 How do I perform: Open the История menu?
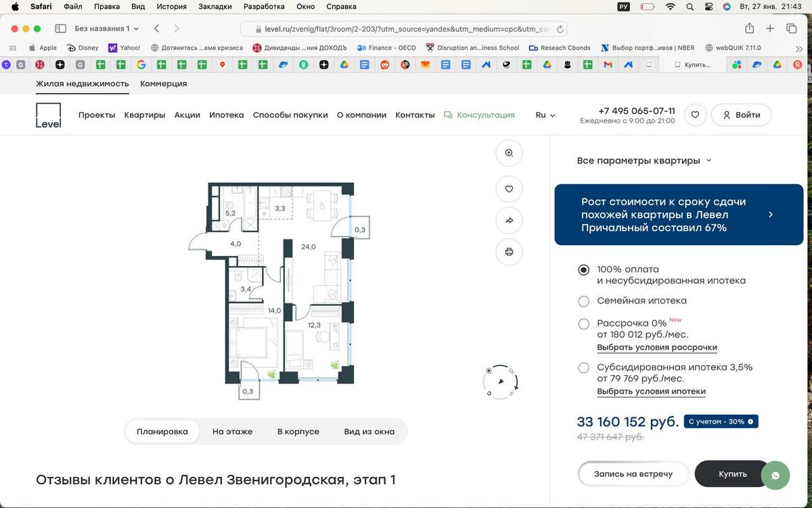pos(171,7)
